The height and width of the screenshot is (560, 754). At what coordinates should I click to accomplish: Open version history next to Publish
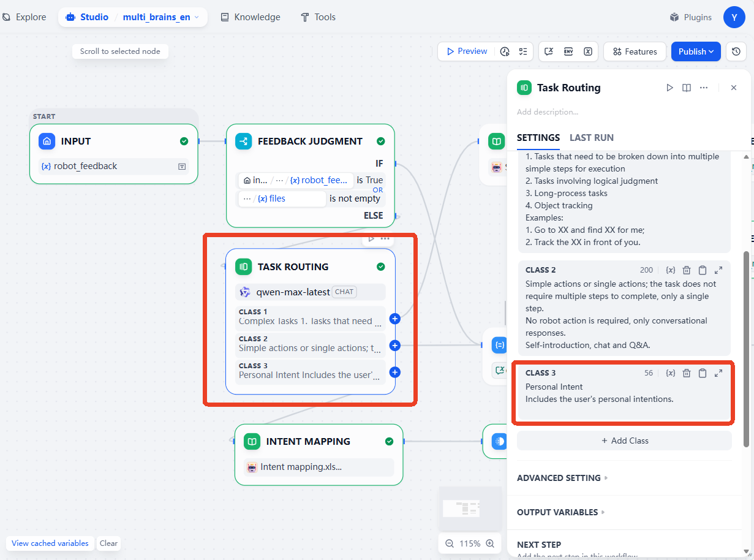click(x=736, y=51)
